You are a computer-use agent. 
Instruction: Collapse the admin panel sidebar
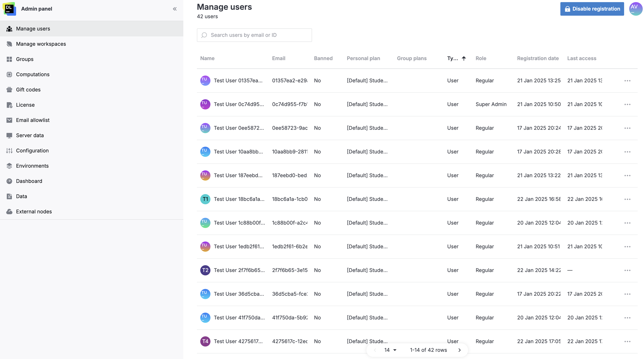(x=175, y=9)
